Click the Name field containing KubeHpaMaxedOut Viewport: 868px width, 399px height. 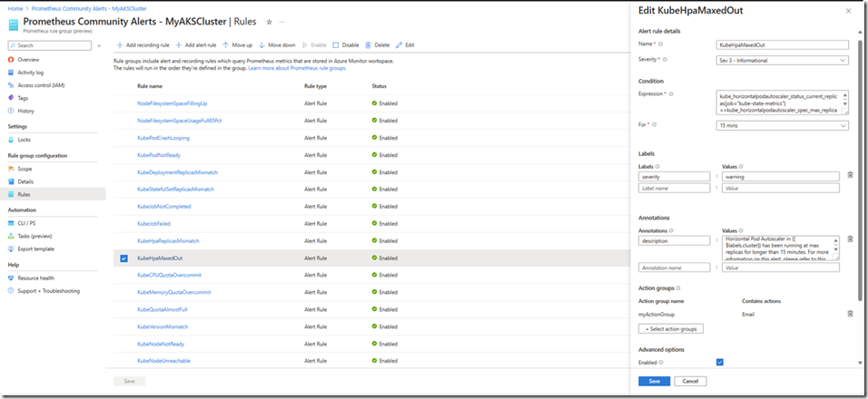pos(782,45)
